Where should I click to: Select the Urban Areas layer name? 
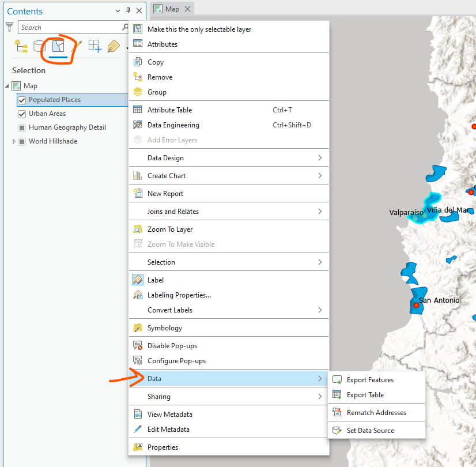[x=47, y=114]
